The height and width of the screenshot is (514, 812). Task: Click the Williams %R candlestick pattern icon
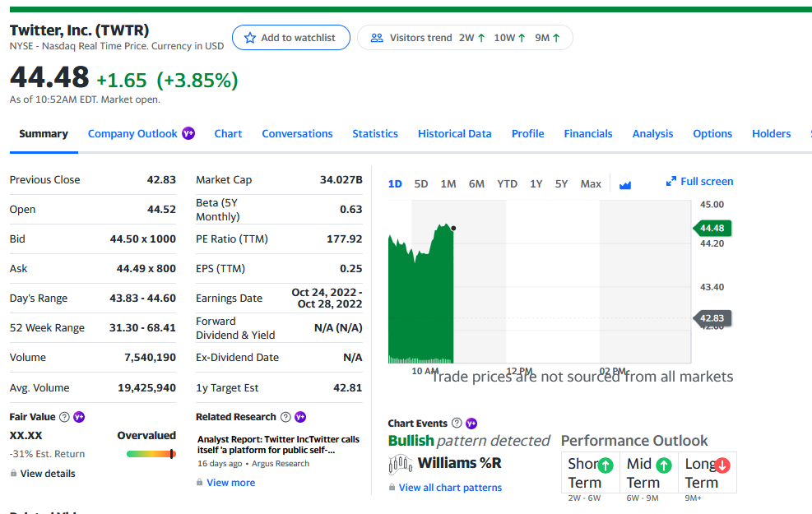point(401,465)
